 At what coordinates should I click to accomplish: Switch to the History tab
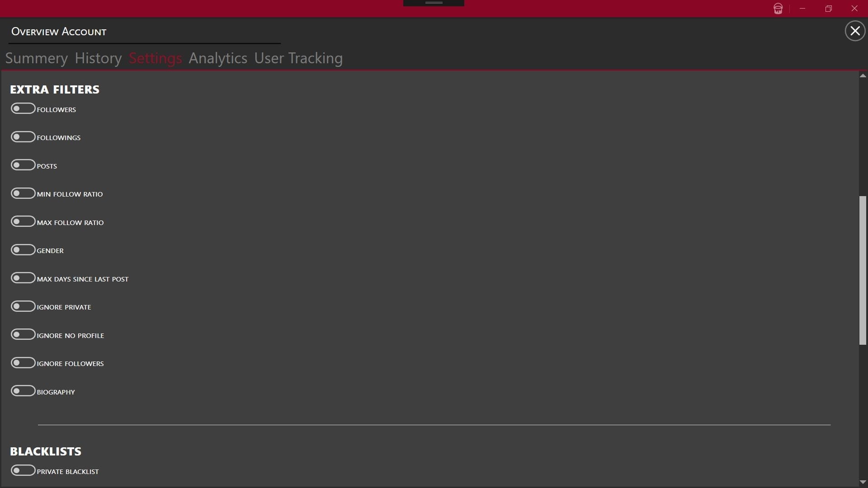pyautogui.click(x=98, y=58)
